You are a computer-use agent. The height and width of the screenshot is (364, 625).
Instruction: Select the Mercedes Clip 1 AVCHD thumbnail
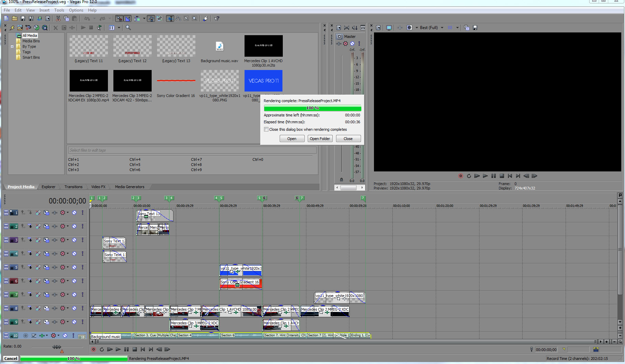click(x=263, y=46)
